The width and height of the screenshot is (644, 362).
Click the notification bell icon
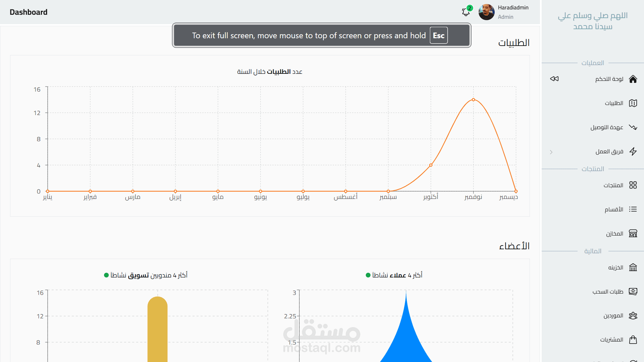pyautogui.click(x=465, y=12)
